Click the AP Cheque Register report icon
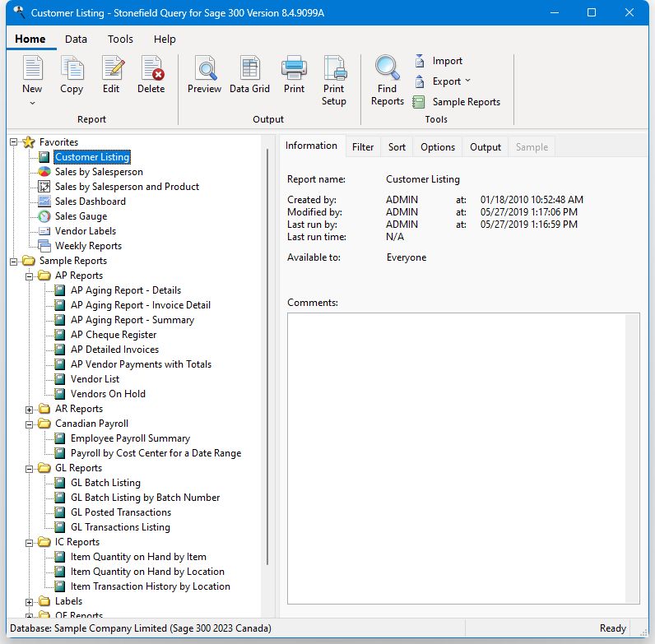 pos(60,335)
